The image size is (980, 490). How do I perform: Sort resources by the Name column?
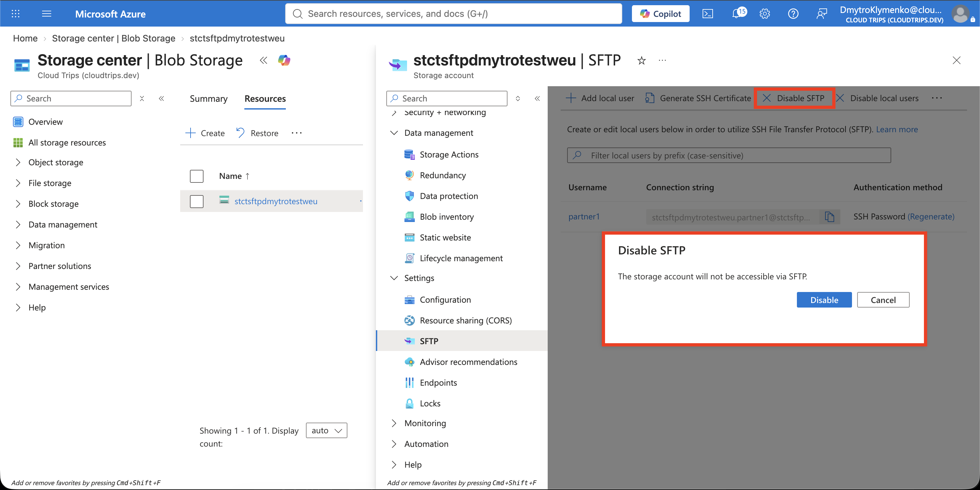[234, 176]
